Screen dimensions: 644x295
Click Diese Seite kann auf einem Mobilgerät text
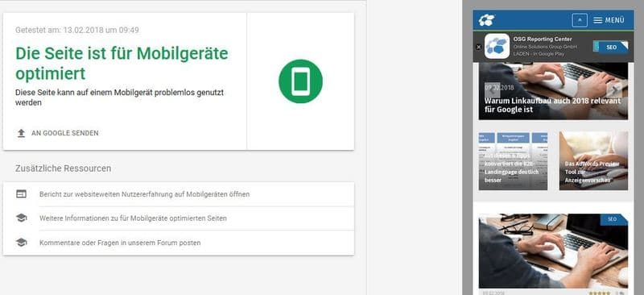(119, 98)
